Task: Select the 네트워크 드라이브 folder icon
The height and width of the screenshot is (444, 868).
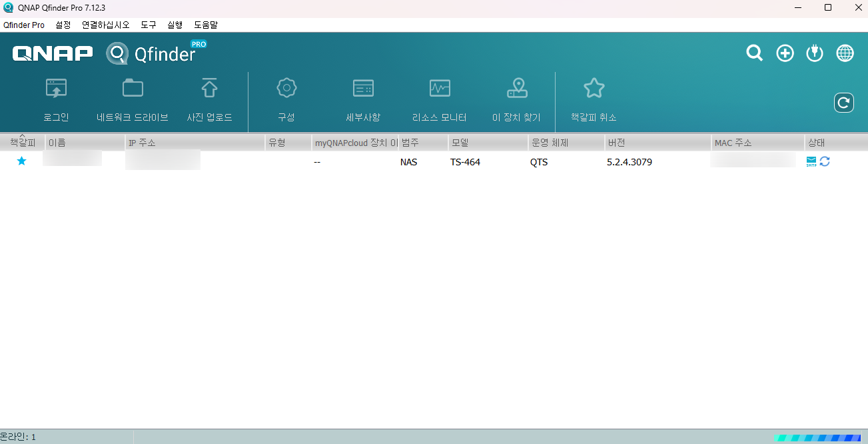Action: click(x=133, y=88)
